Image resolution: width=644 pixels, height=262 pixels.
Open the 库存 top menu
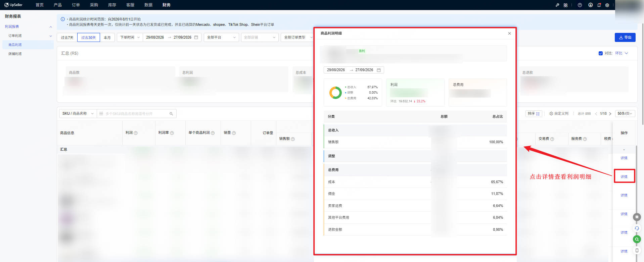[x=112, y=5]
